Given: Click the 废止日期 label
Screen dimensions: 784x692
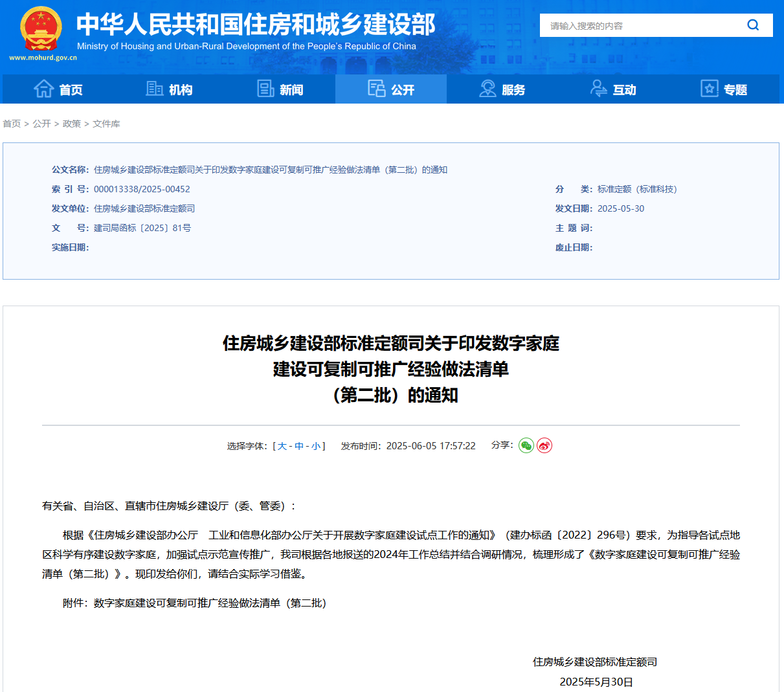Looking at the screenshot, I should pyautogui.click(x=574, y=247).
